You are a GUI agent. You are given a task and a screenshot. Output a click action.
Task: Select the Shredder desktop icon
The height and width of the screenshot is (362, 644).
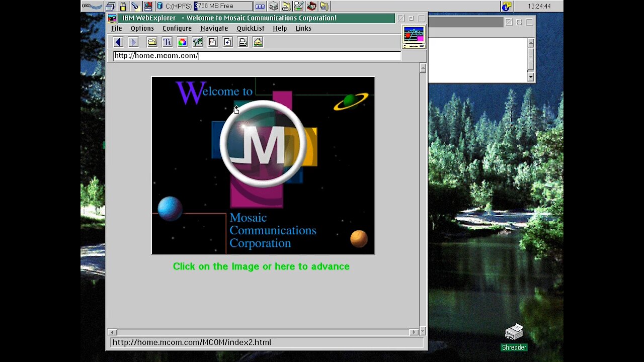click(x=514, y=338)
